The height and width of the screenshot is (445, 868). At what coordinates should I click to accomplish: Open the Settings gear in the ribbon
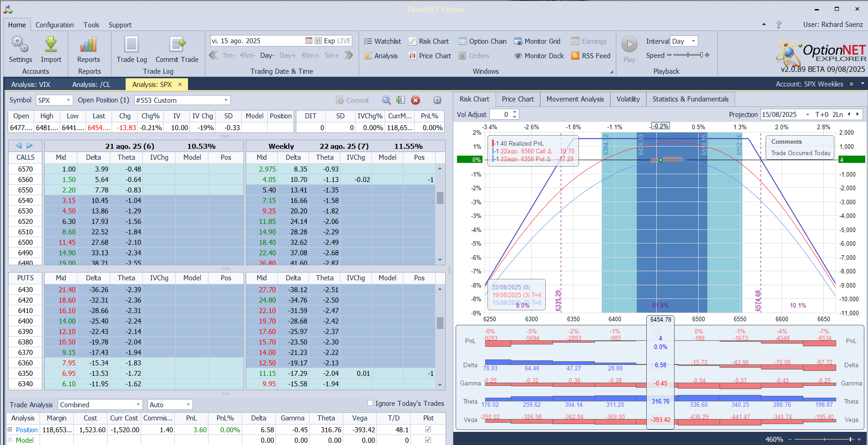tap(20, 50)
